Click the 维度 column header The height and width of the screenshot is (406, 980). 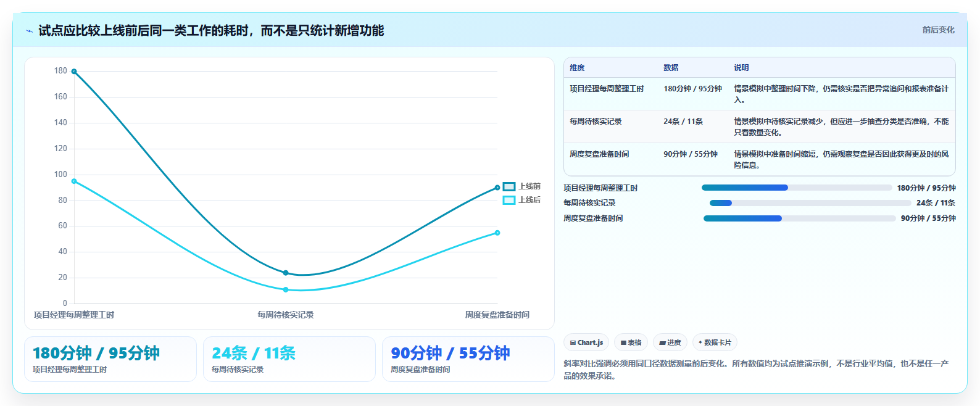point(577,68)
